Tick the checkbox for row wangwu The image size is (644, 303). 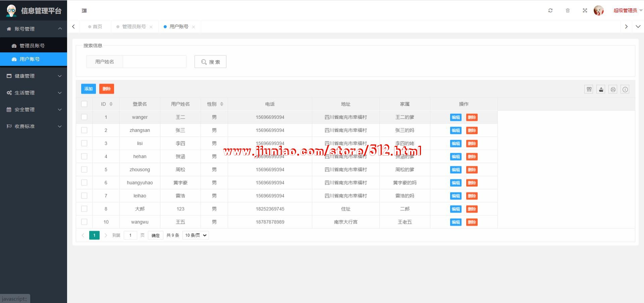pos(84,222)
